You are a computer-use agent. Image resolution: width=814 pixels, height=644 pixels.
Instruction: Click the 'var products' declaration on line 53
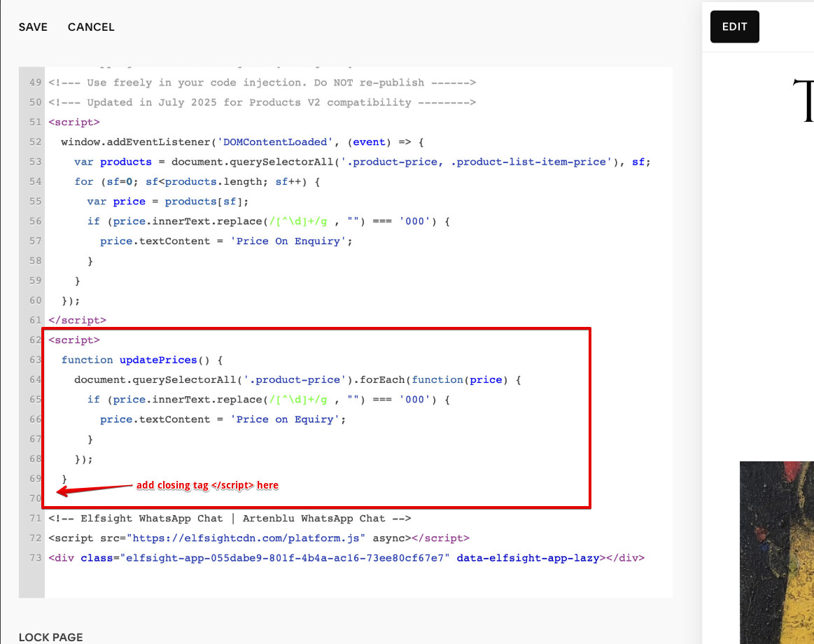(113, 162)
